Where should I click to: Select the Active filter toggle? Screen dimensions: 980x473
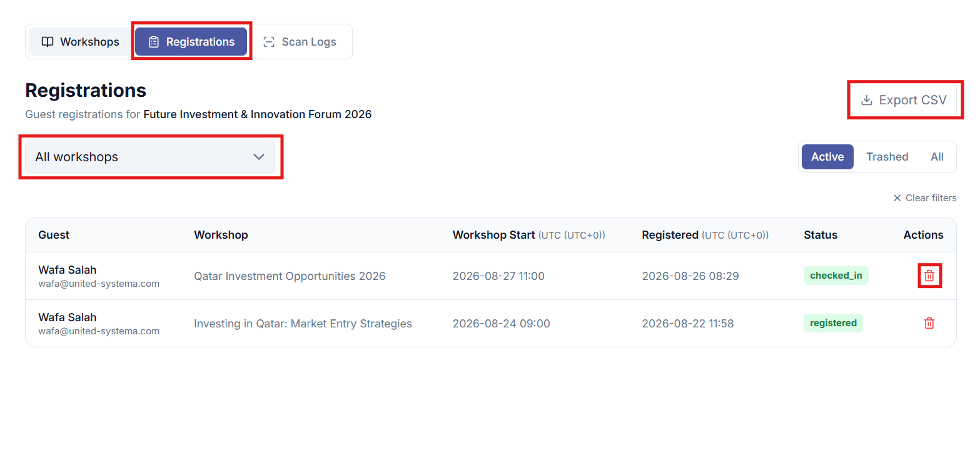tap(827, 157)
